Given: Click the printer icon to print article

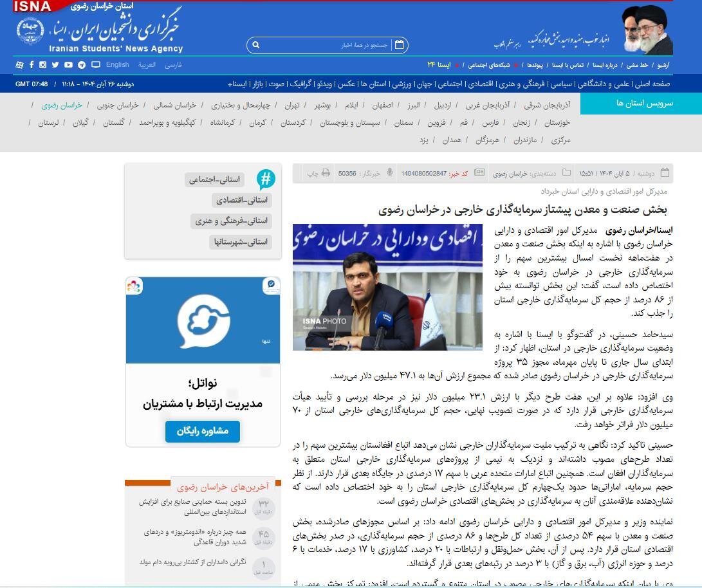Looking at the screenshot, I should coord(325,172).
